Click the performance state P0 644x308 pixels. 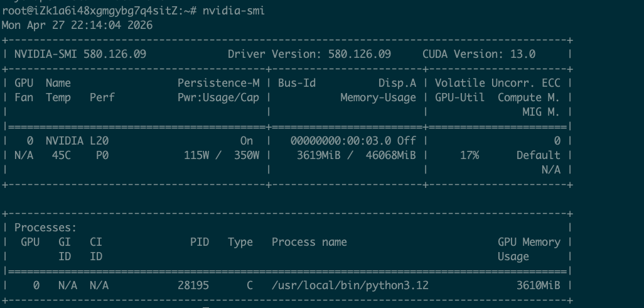click(x=102, y=155)
